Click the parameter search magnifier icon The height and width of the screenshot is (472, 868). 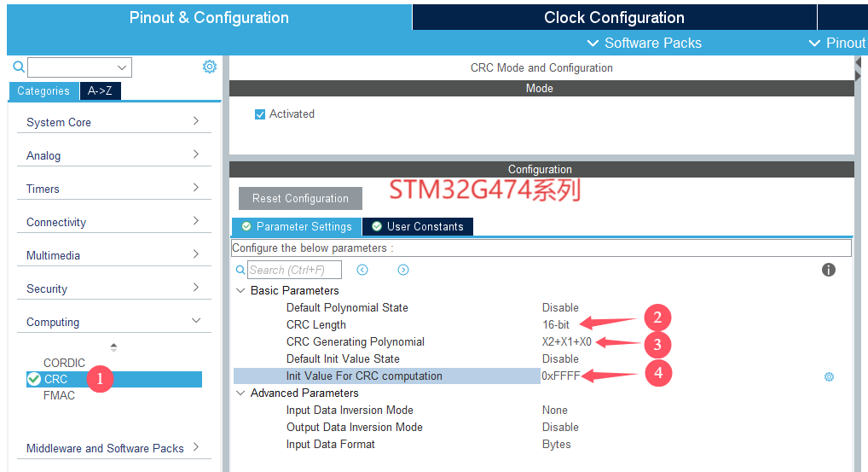(240, 270)
